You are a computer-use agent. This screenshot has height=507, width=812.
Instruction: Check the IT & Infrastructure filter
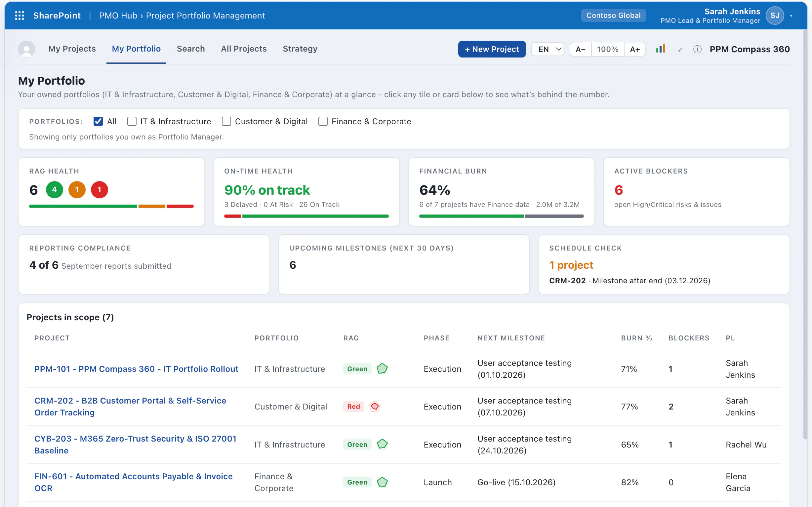[x=132, y=121]
